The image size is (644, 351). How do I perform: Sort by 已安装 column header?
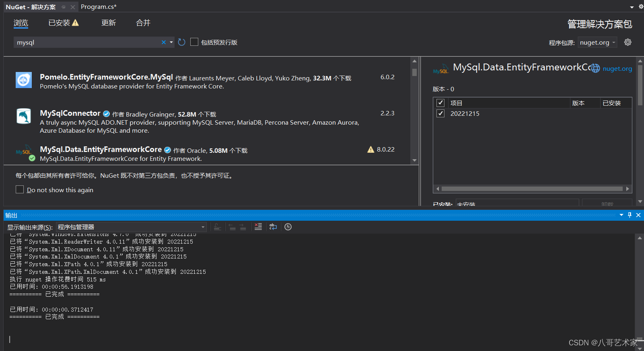[x=616, y=103]
